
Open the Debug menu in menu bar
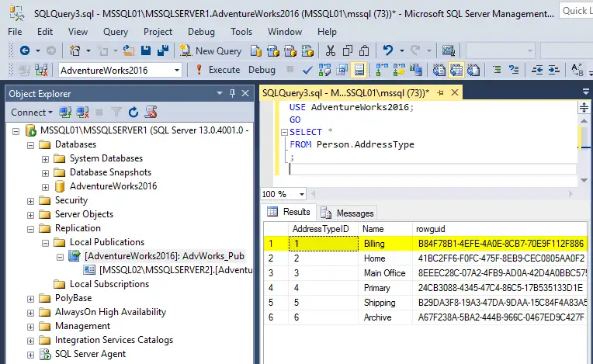point(201,32)
